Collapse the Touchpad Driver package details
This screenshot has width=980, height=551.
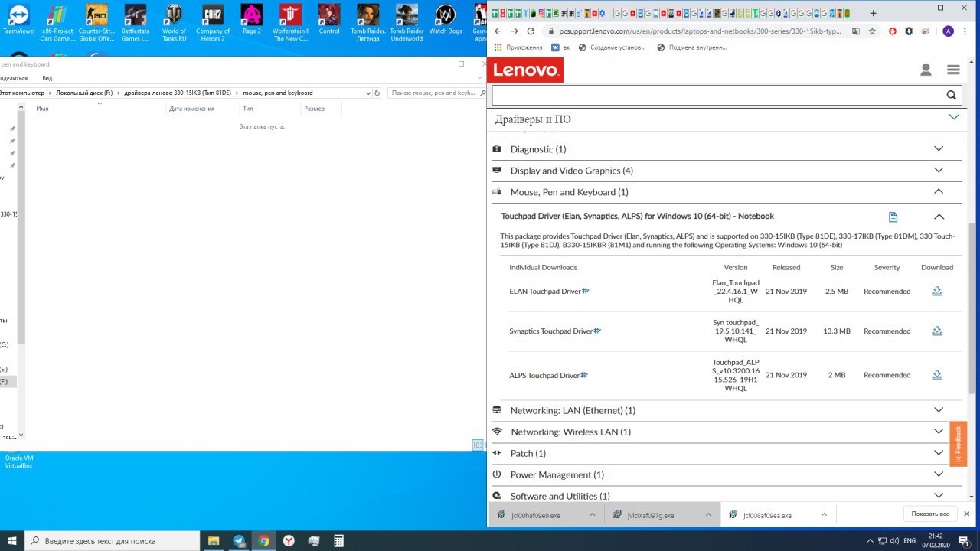coord(939,217)
